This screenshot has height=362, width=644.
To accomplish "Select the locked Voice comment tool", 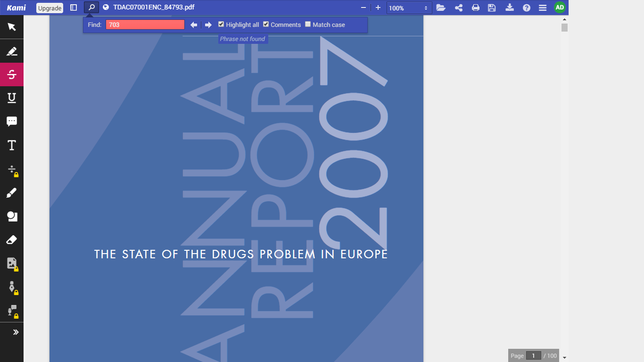I will coord(12,311).
